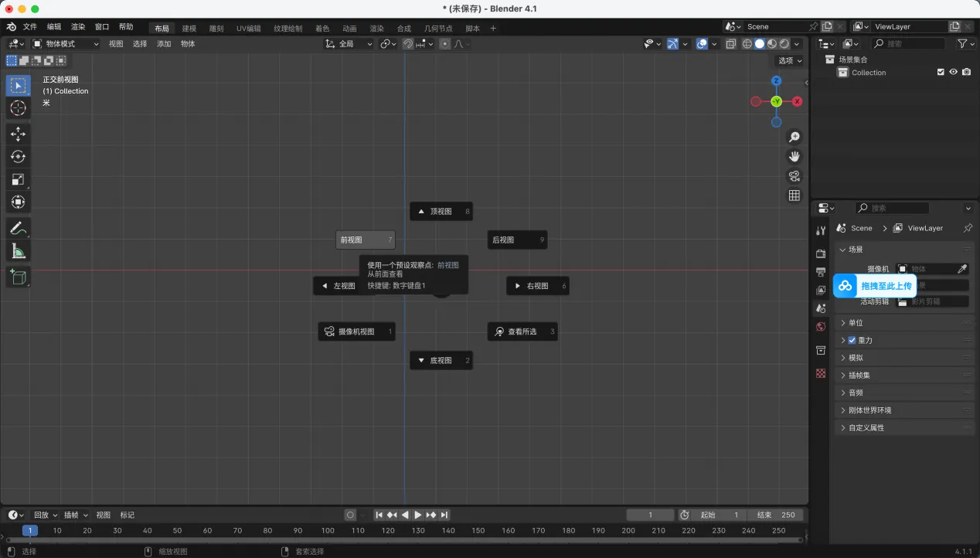Choose 查看所选 in the pie menu
Viewport: 980px width, 558px height.
522,332
